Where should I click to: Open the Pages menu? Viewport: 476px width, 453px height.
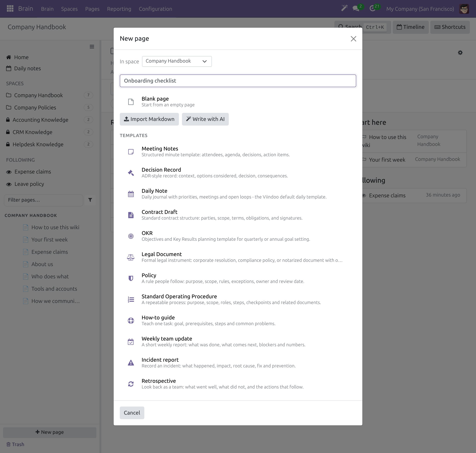pos(92,9)
